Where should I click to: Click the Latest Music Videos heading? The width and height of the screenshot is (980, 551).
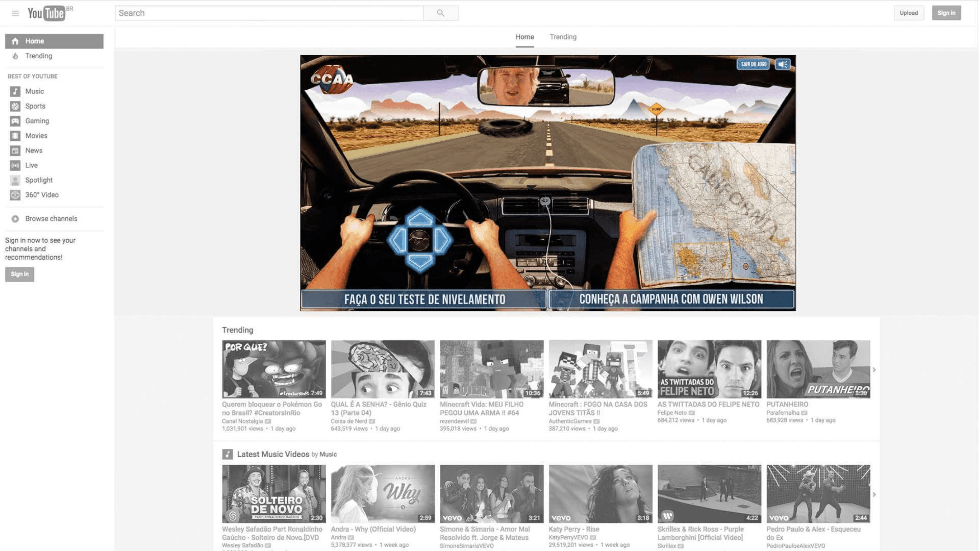273,455
